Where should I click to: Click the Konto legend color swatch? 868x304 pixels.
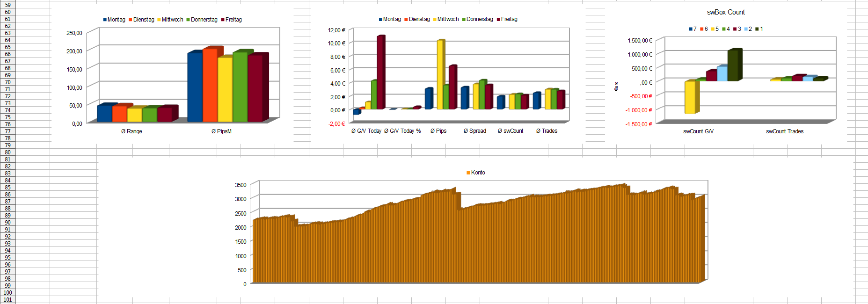pos(468,173)
